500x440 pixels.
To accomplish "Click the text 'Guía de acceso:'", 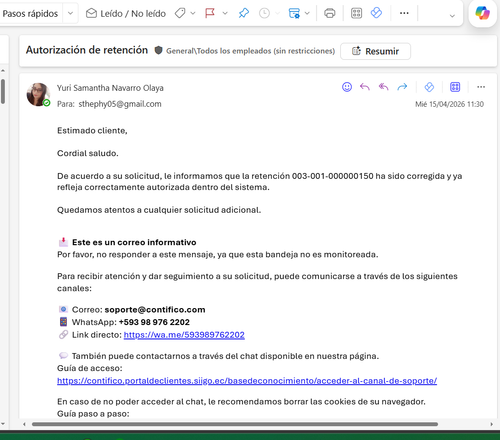I will click(90, 368).
